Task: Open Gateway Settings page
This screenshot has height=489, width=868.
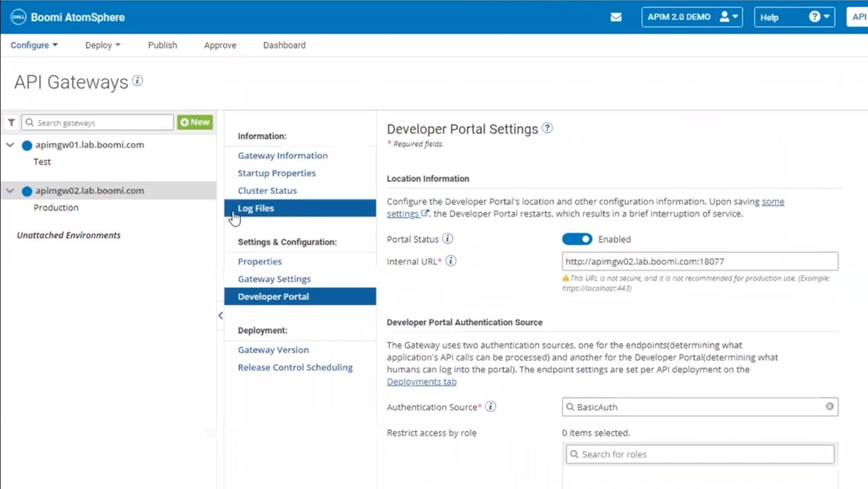Action: pos(274,279)
